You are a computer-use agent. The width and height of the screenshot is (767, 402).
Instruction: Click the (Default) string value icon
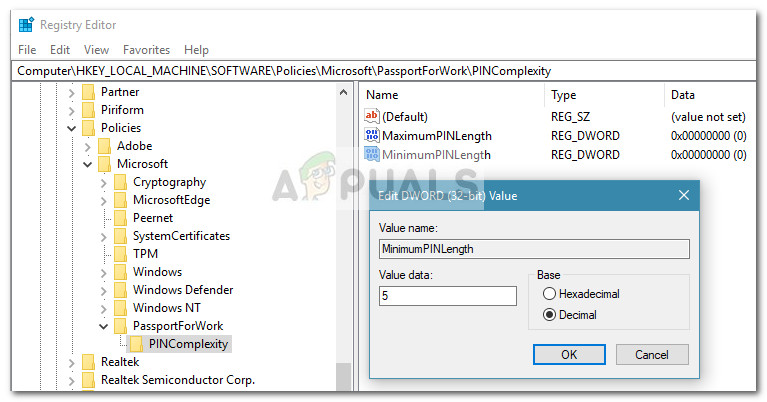click(373, 117)
